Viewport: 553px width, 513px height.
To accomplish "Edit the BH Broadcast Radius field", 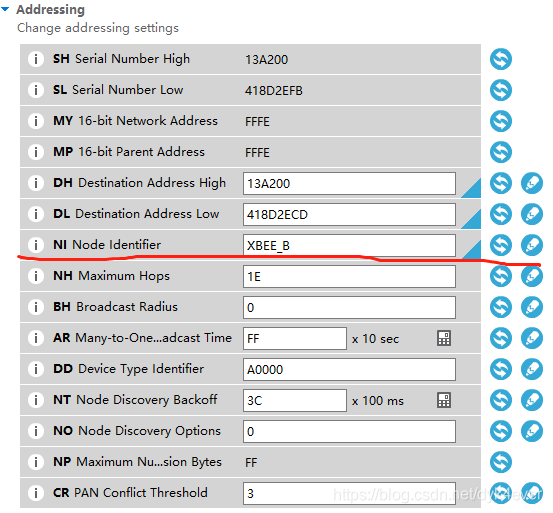I will pos(349,307).
